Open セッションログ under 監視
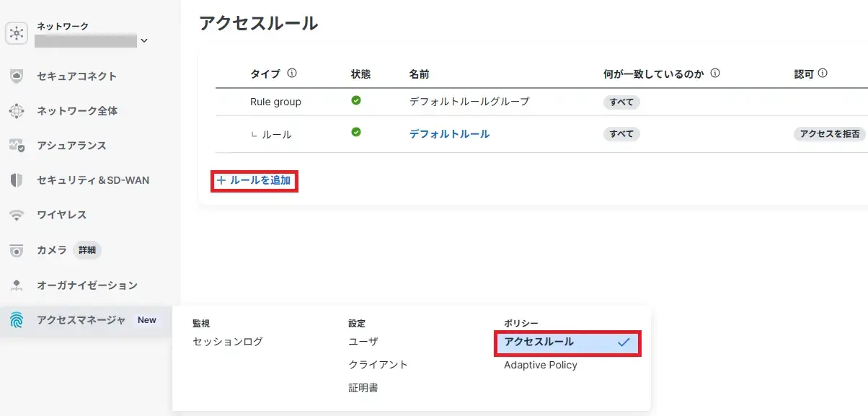The image size is (868, 416). coord(227,342)
